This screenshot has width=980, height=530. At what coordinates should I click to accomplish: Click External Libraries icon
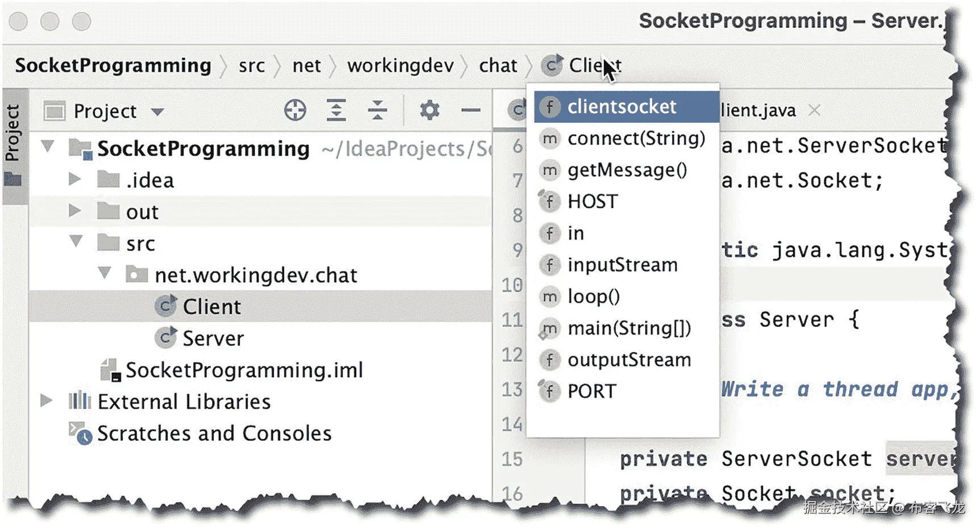(80, 402)
